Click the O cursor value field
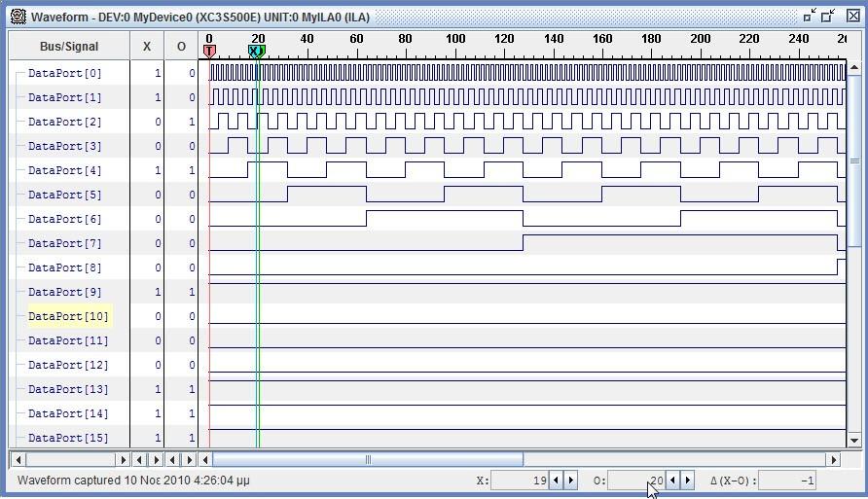The height and width of the screenshot is (499, 868). 636,481
